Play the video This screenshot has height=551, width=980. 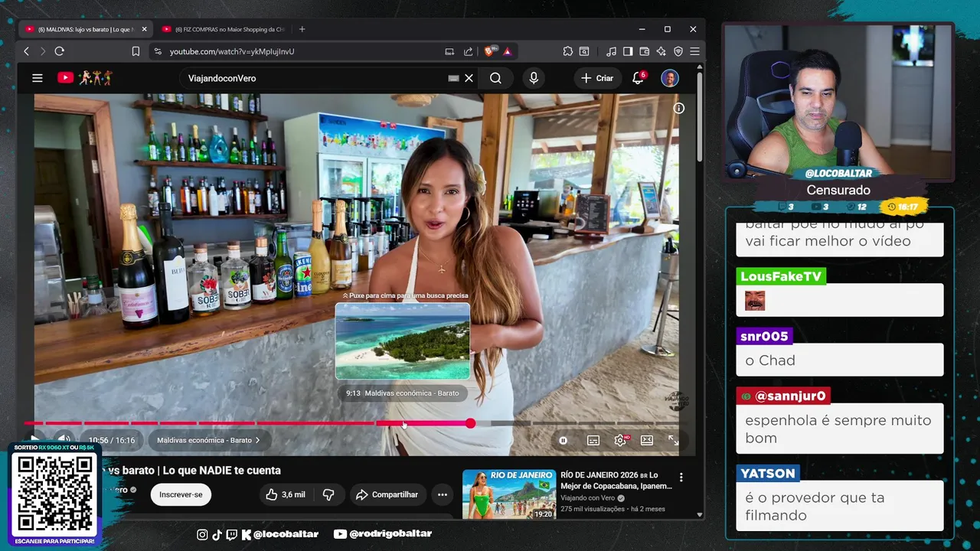(x=34, y=439)
